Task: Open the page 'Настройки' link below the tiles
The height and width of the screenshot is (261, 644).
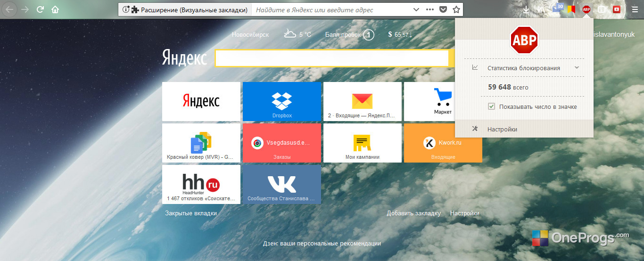Action: coord(465,213)
